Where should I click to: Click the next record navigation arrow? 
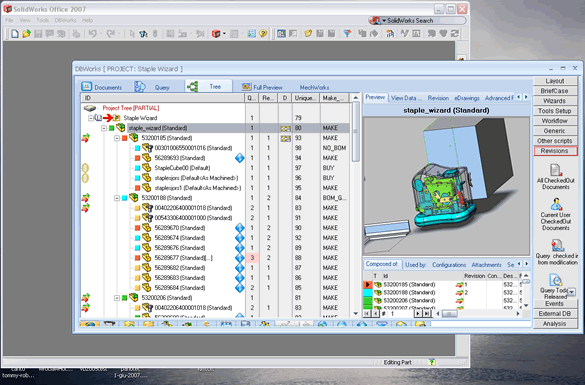417,314
